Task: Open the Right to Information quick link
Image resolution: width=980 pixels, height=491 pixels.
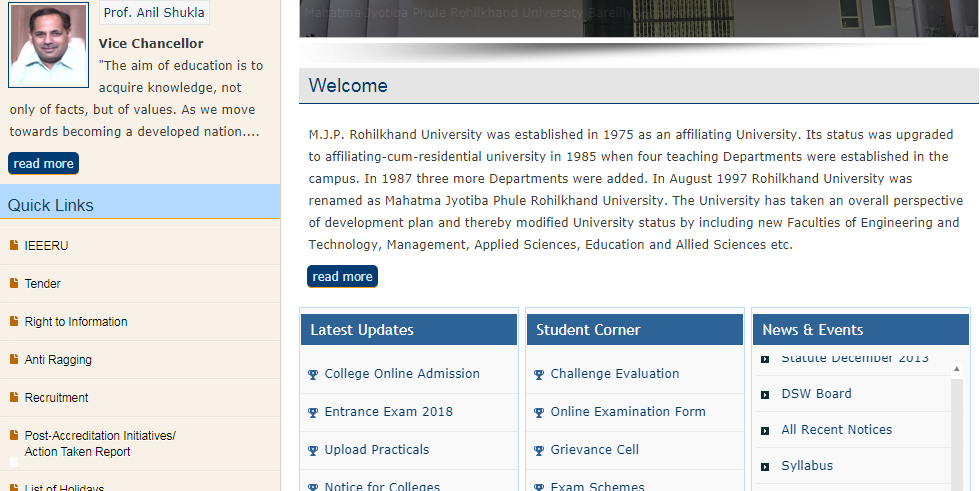Action: pyautogui.click(x=76, y=322)
